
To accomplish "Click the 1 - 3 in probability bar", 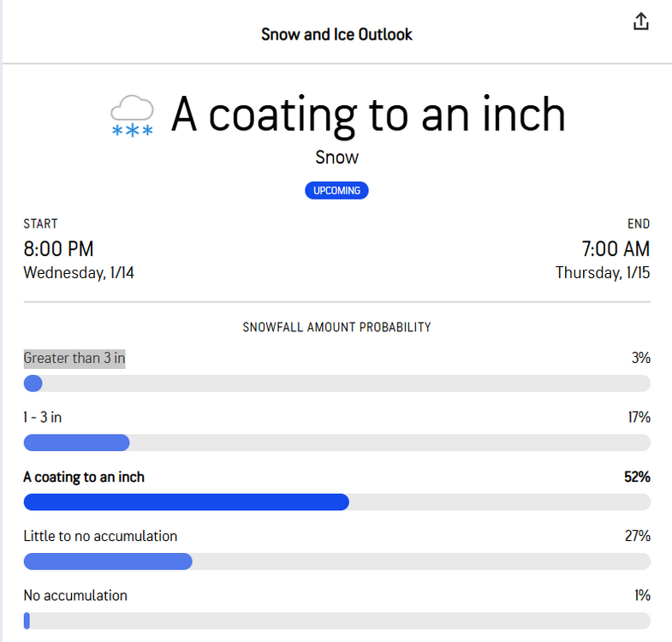I will 336,443.
